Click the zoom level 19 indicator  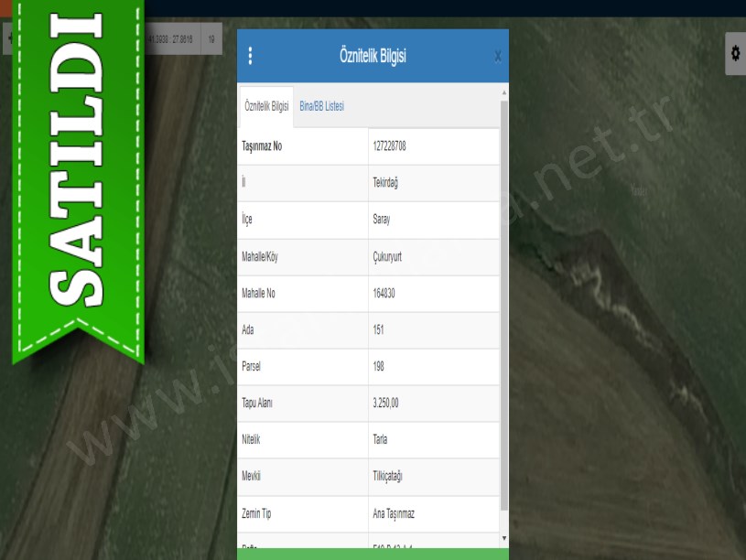(x=211, y=39)
